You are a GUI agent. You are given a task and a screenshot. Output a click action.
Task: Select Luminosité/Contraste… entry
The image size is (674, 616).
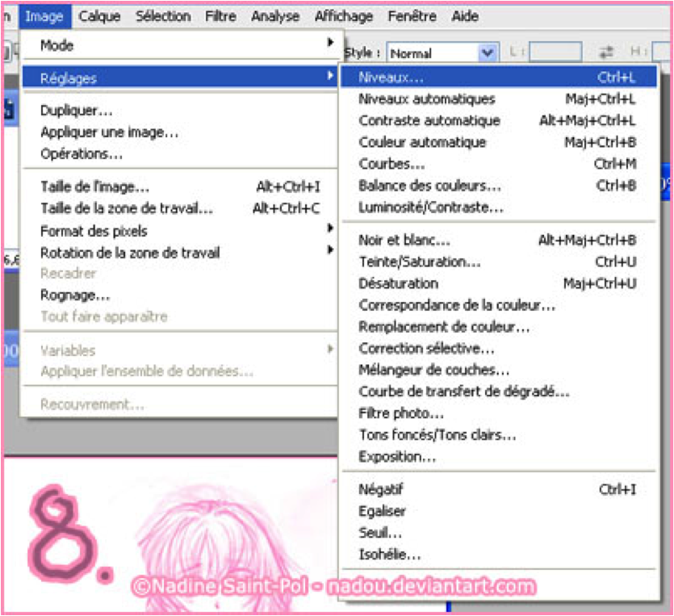tap(430, 207)
